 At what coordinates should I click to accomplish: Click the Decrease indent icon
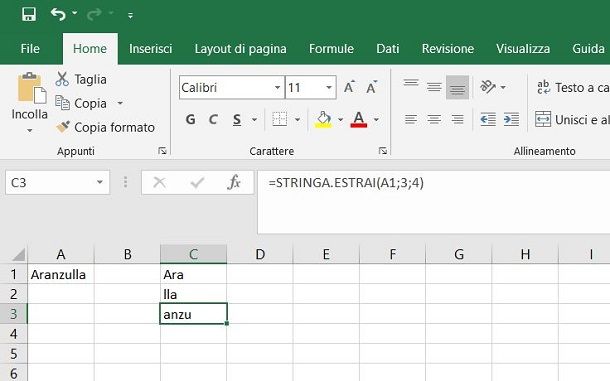[488, 119]
